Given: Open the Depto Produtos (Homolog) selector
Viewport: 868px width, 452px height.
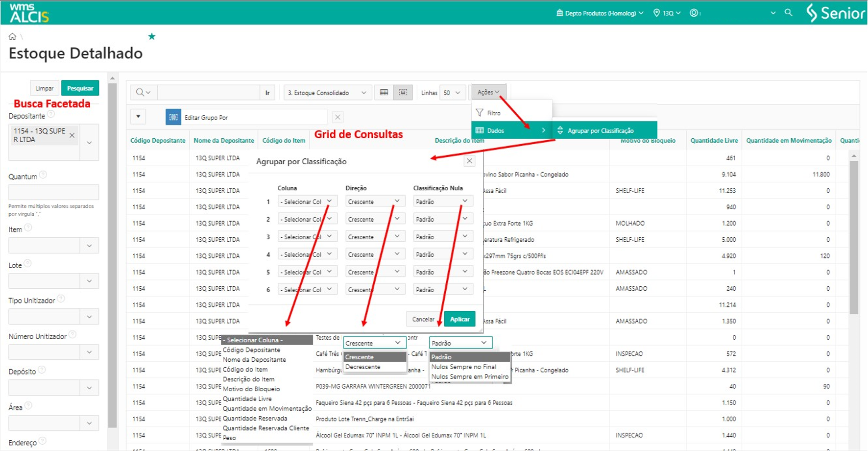Looking at the screenshot, I should (600, 13).
